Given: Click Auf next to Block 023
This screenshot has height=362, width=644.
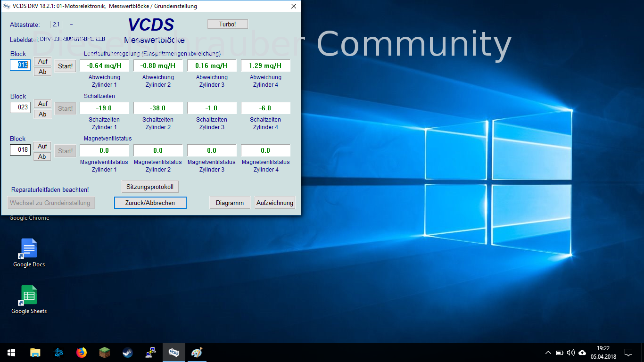Looking at the screenshot, I should click(x=42, y=104).
